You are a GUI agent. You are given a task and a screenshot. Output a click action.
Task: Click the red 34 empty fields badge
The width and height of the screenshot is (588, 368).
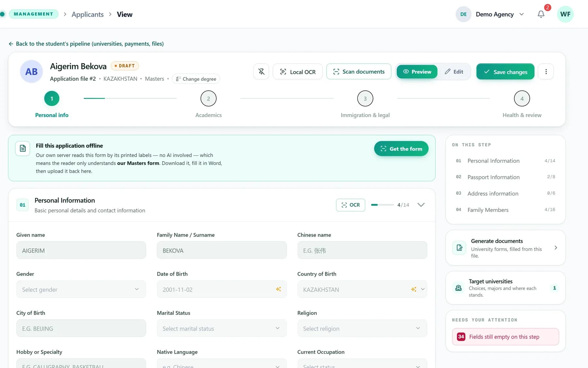click(x=461, y=337)
